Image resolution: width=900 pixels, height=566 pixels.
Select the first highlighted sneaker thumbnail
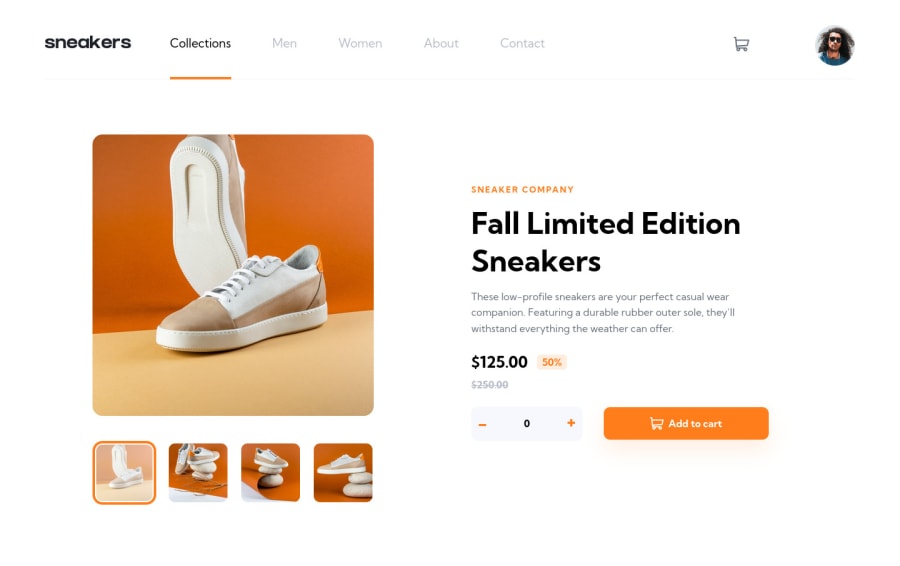(124, 472)
